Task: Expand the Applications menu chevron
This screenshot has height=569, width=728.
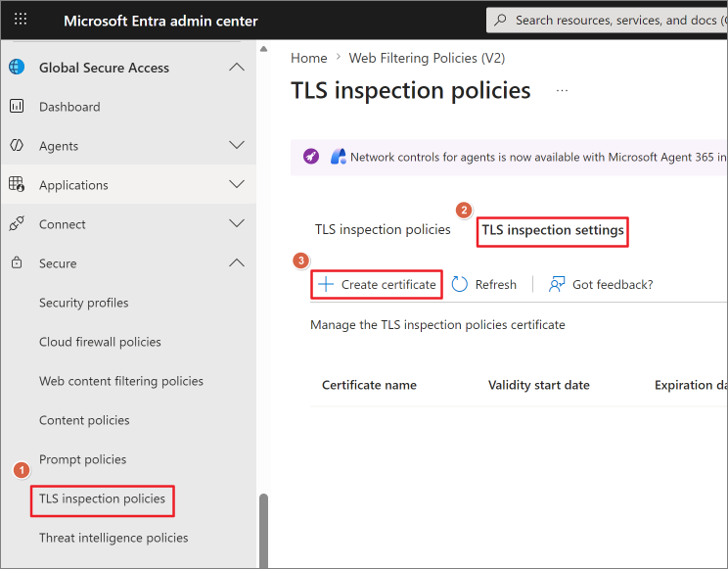Action: pyautogui.click(x=237, y=184)
